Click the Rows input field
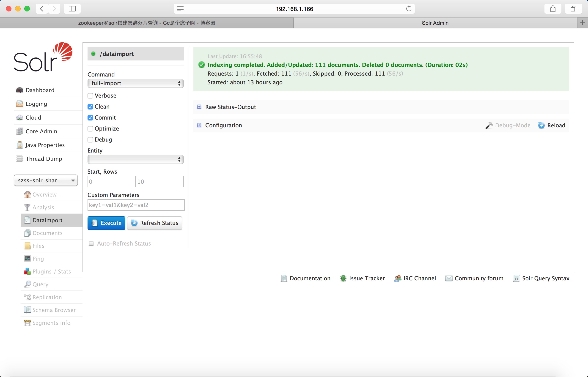Image resolution: width=588 pixels, height=377 pixels. click(160, 182)
